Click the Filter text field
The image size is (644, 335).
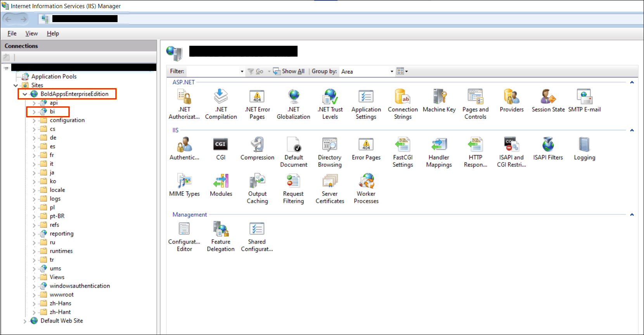coord(213,71)
